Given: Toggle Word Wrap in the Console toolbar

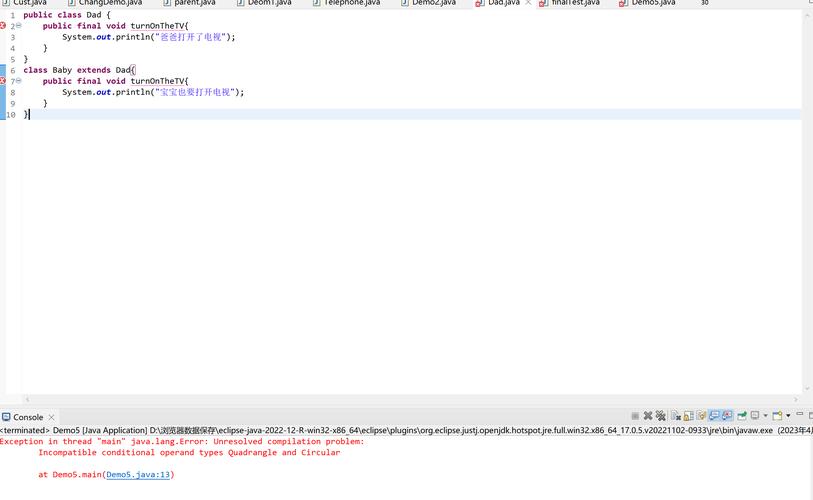Looking at the screenshot, I should [702, 416].
